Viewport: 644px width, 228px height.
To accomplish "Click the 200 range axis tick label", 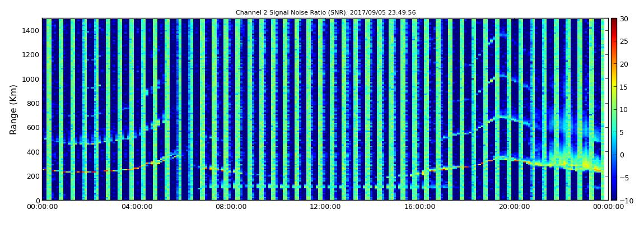I will (x=34, y=176).
